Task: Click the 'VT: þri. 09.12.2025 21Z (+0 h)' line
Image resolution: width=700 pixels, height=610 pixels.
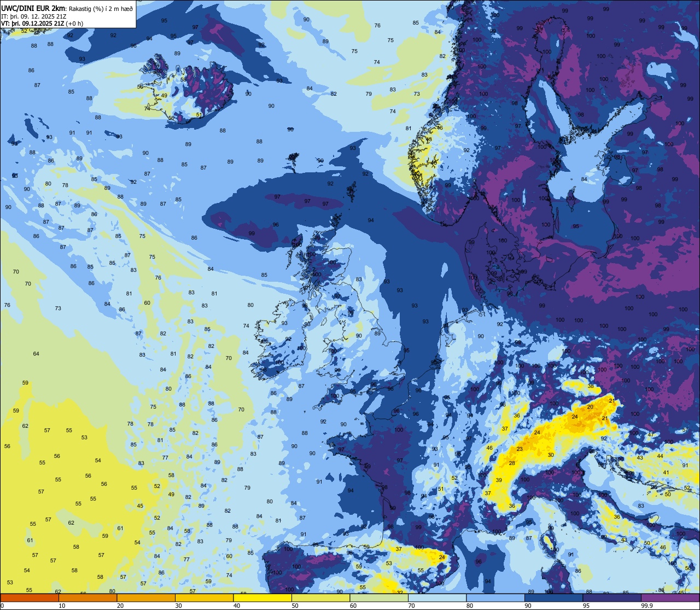Action: pos(43,24)
